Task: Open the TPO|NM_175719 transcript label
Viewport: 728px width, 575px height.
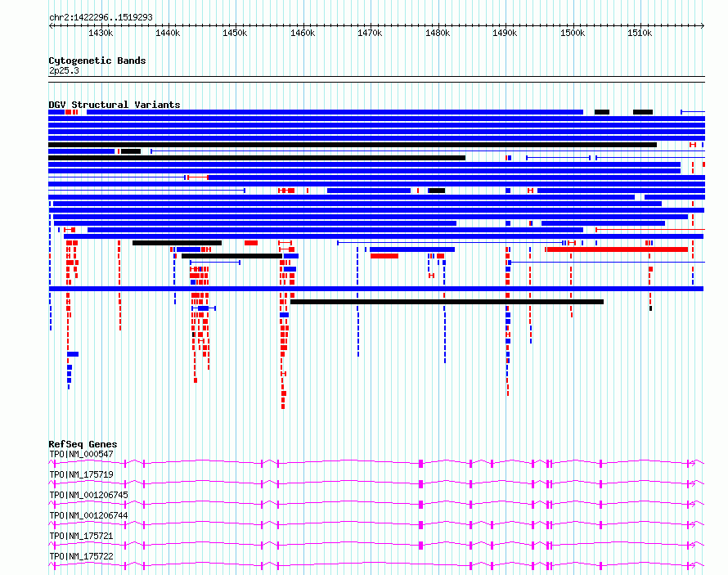Action: (x=81, y=474)
